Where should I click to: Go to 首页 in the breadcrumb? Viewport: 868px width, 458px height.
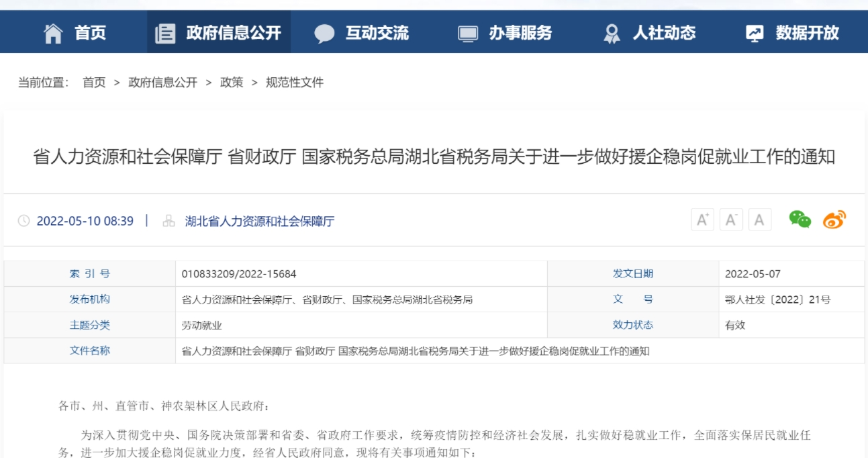(94, 83)
